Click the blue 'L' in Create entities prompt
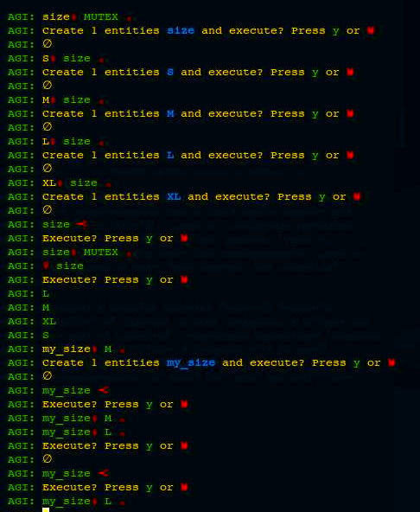 click(170, 155)
